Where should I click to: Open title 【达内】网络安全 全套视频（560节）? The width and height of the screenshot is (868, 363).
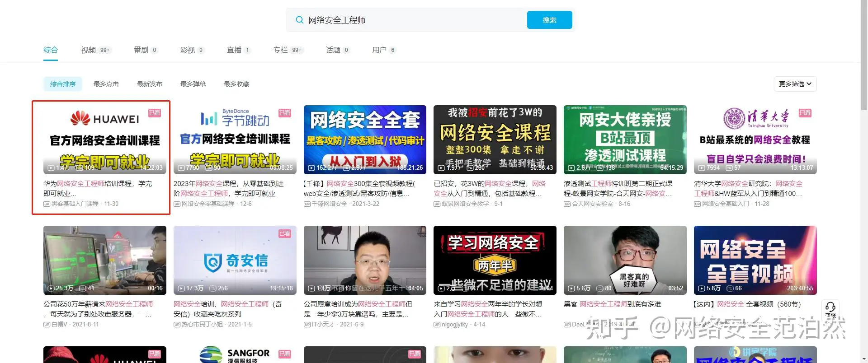747,304
